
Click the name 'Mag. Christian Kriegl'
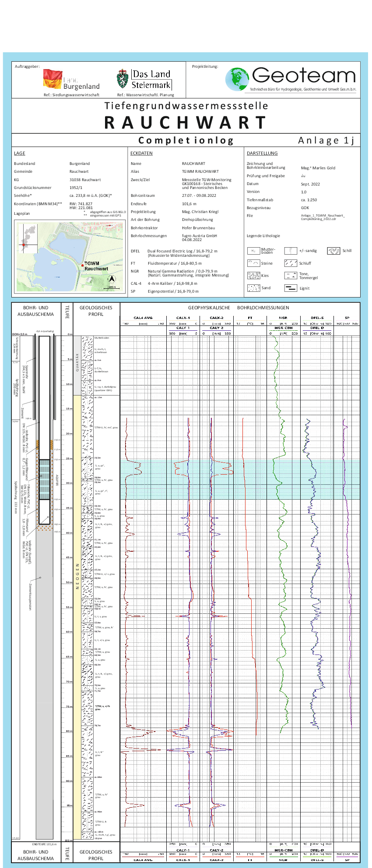[200, 212]
